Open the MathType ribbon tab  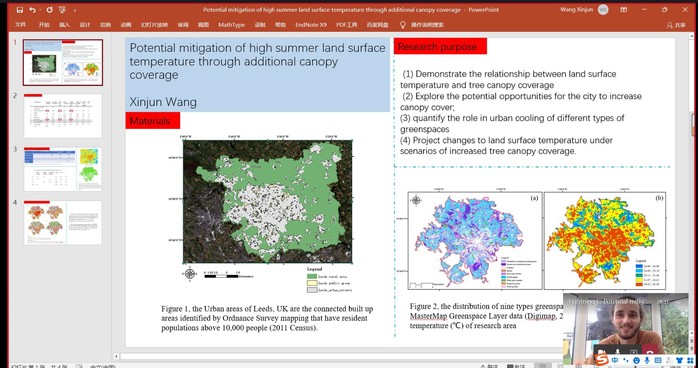[x=231, y=25]
